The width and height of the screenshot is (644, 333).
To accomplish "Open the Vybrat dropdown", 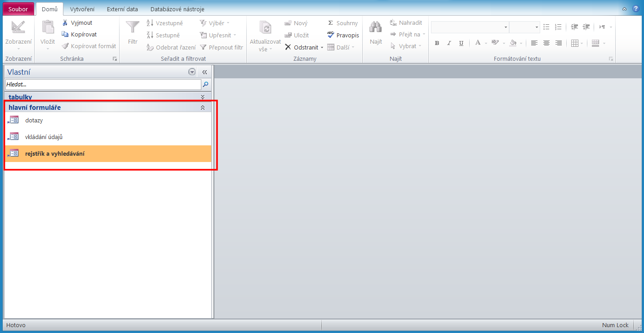I will tap(406, 46).
